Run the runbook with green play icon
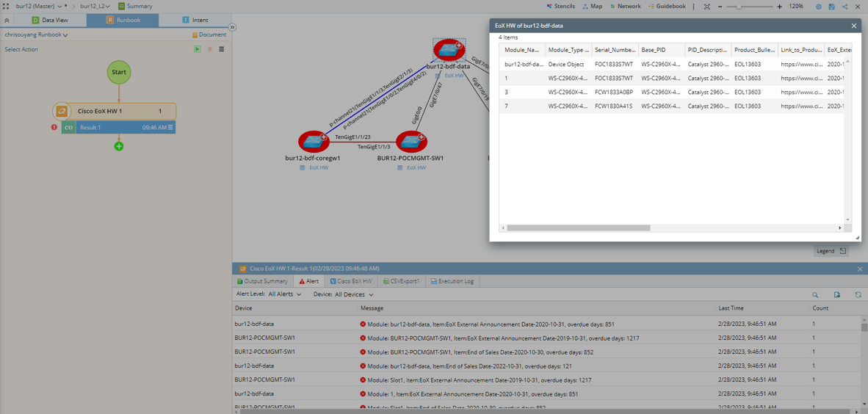This screenshot has height=414, width=868. 197,49
